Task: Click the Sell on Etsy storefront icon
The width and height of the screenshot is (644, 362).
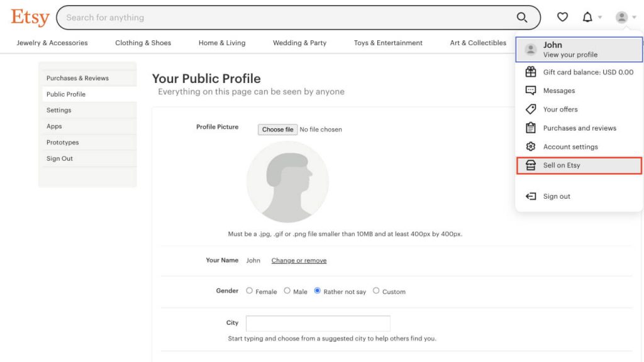Action: pos(531,165)
